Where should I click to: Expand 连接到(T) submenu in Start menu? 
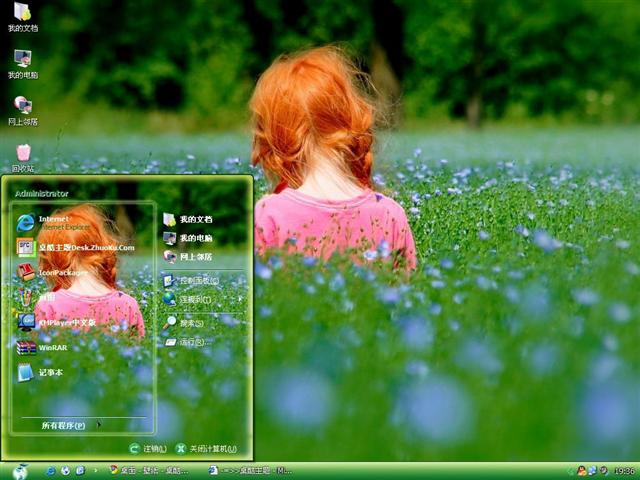click(x=203, y=300)
